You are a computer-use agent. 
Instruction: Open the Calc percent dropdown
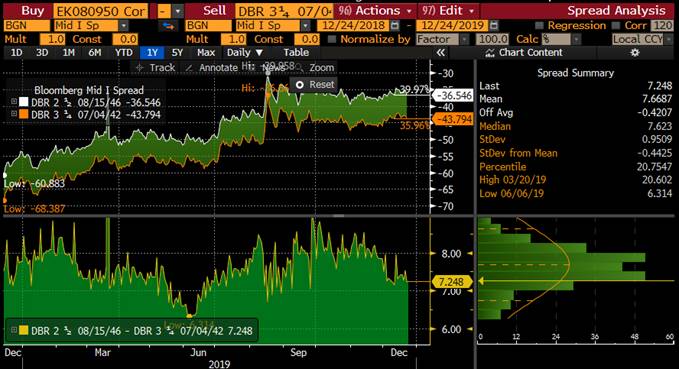pyautogui.click(x=576, y=40)
